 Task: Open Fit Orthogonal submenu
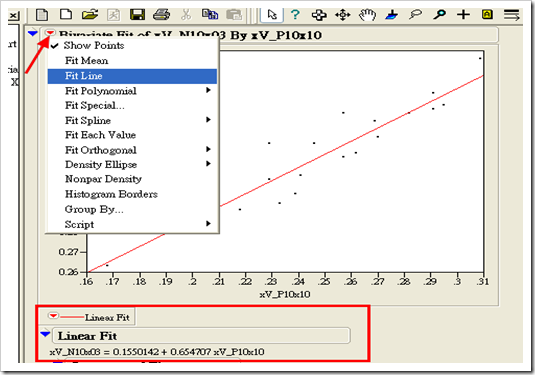pyautogui.click(x=132, y=150)
